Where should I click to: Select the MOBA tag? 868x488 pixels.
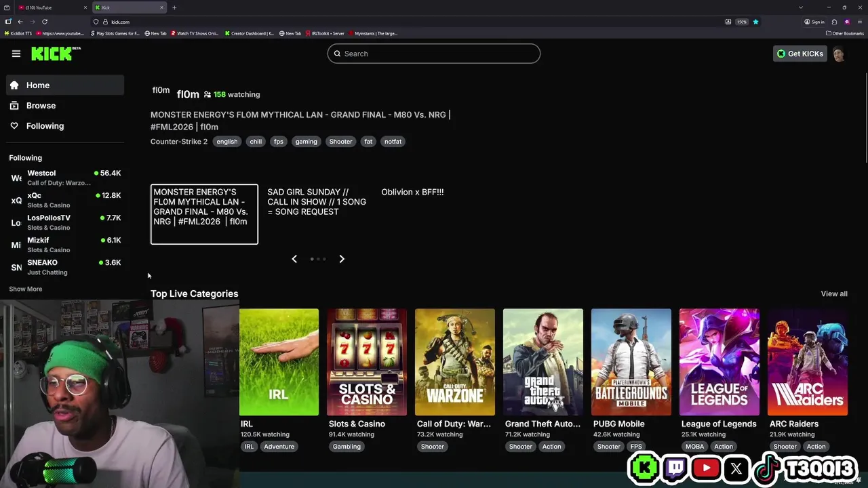point(694,447)
